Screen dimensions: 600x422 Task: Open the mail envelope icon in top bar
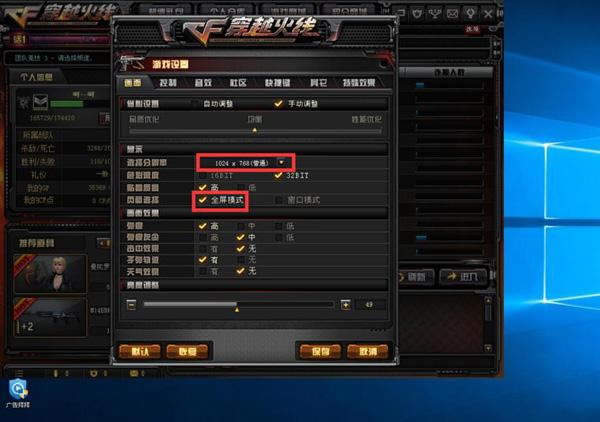(x=452, y=14)
